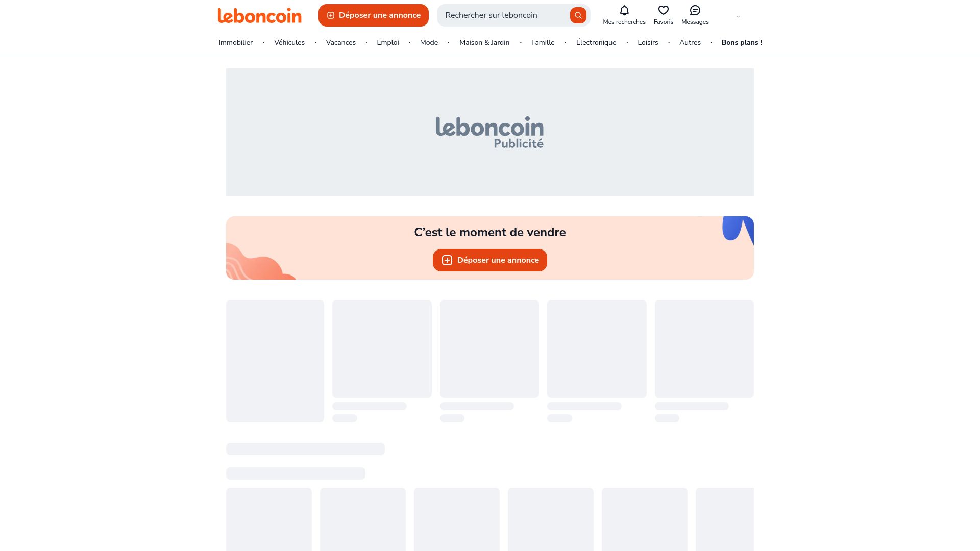Click the leboncoin logo in header
Image resolution: width=980 pixels, height=551 pixels.
point(259,15)
